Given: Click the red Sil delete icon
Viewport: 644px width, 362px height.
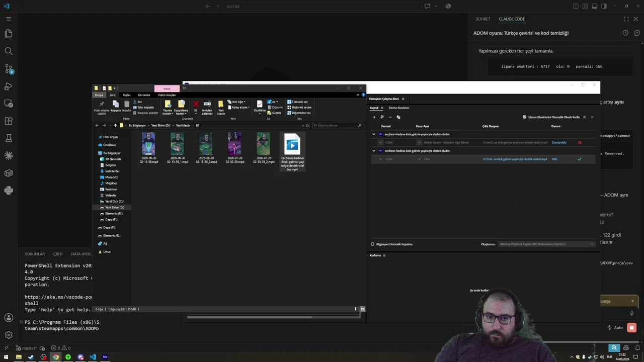Looking at the screenshot, I should pyautogui.click(x=196, y=104).
